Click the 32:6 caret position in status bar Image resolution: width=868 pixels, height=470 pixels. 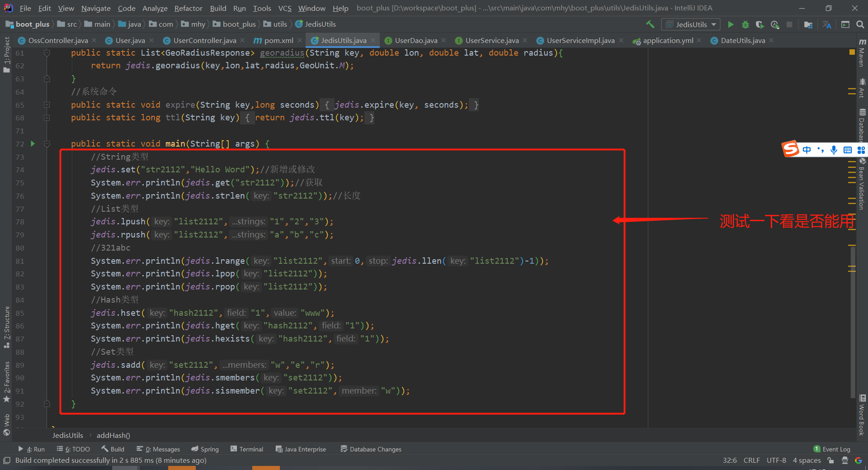[x=730, y=461]
